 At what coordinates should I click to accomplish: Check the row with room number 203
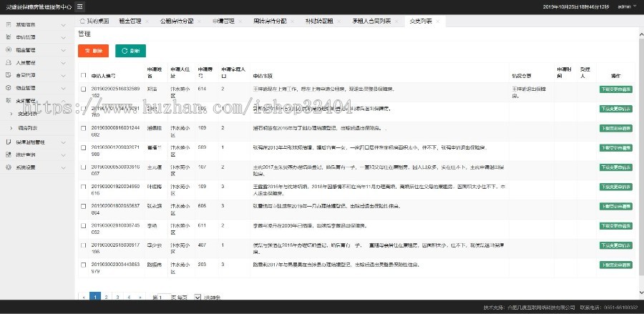84,265
